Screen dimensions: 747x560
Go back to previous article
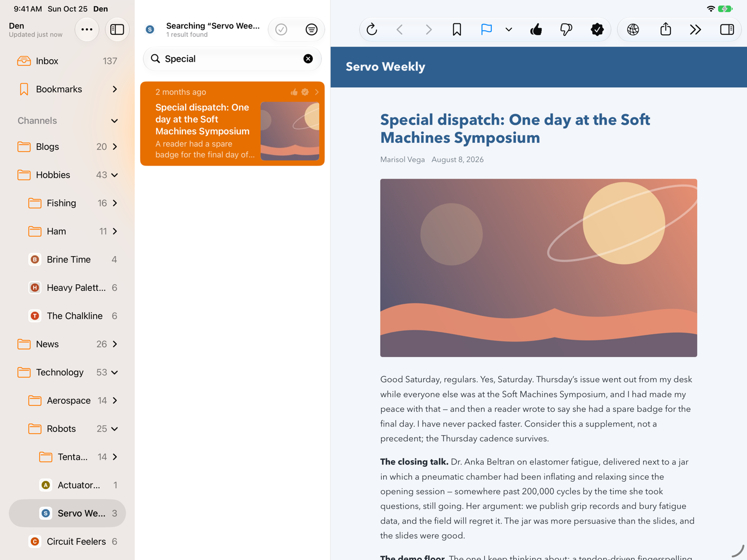coord(400,29)
